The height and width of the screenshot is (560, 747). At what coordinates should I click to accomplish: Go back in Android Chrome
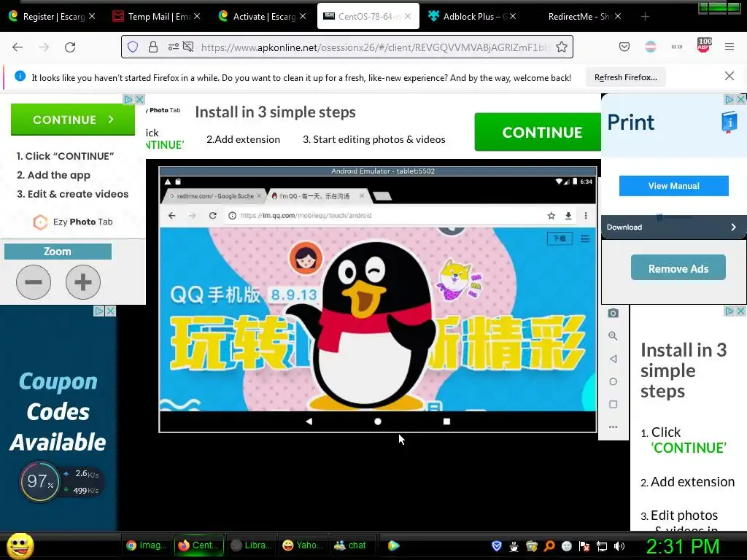pyautogui.click(x=172, y=216)
